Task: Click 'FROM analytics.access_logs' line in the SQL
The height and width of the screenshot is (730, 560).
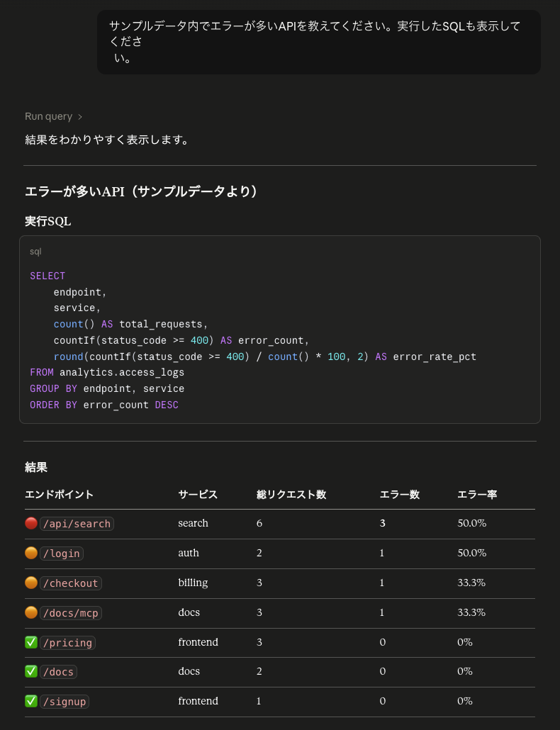Action: (107, 373)
